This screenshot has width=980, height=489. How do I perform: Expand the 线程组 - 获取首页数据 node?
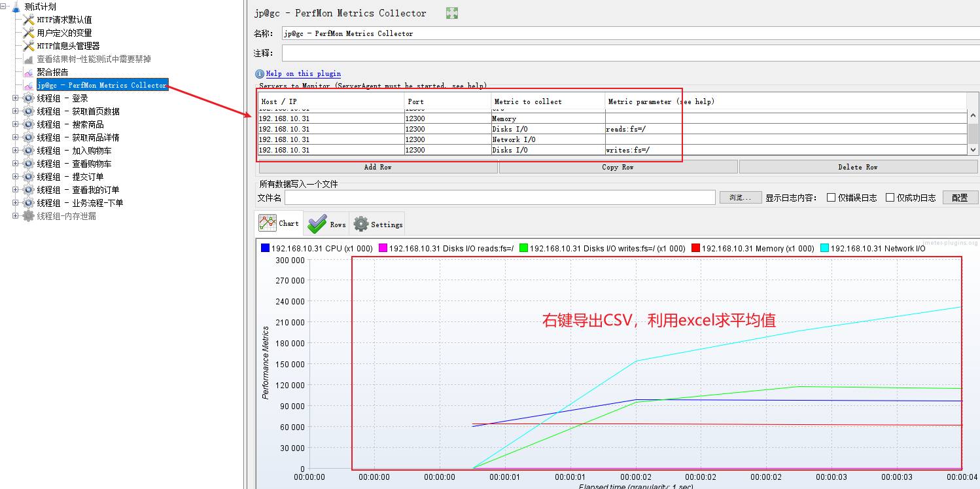coord(16,111)
